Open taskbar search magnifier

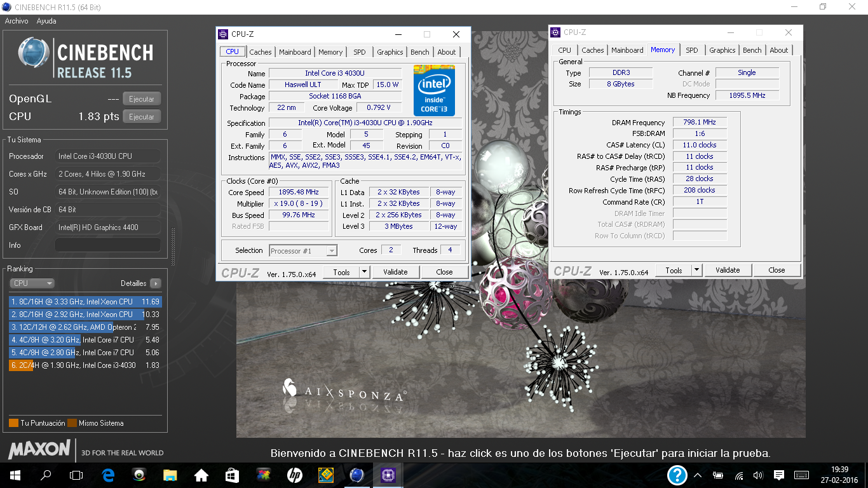pyautogui.click(x=46, y=475)
